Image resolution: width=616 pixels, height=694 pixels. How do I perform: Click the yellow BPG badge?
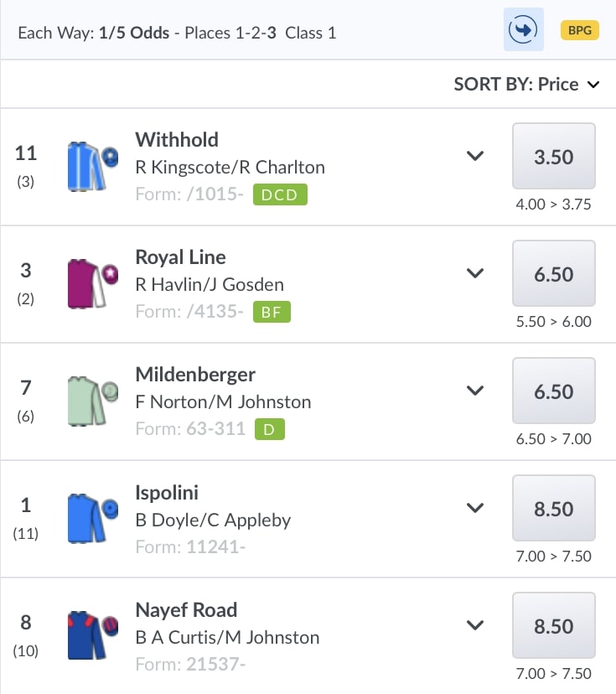(x=579, y=31)
